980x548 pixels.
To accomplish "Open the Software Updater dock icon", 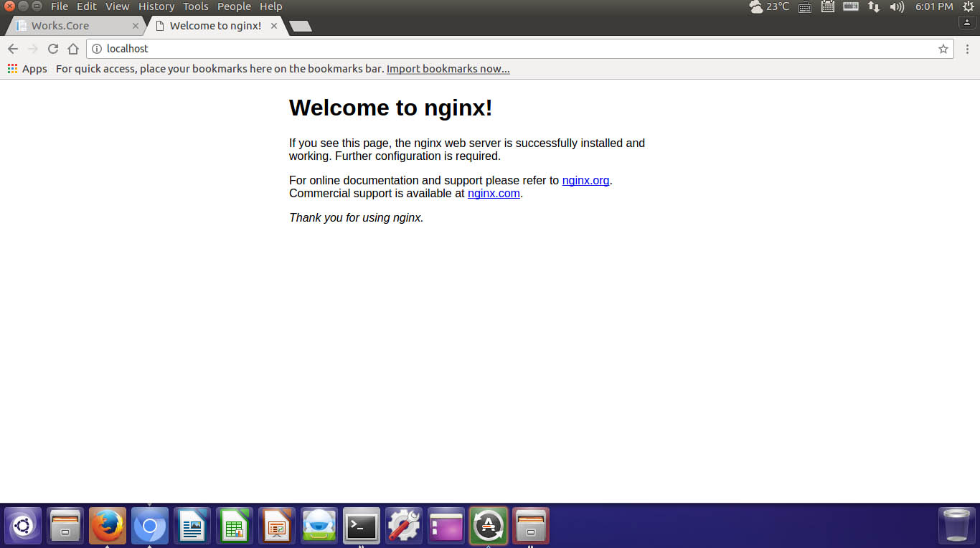I will (x=489, y=526).
